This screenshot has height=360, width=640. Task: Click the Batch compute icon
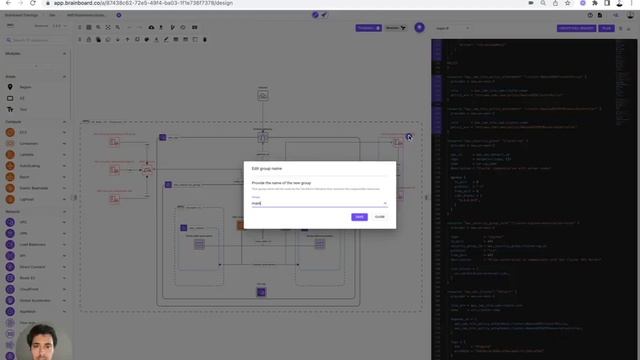pyautogui.click(x=10, y=177)
